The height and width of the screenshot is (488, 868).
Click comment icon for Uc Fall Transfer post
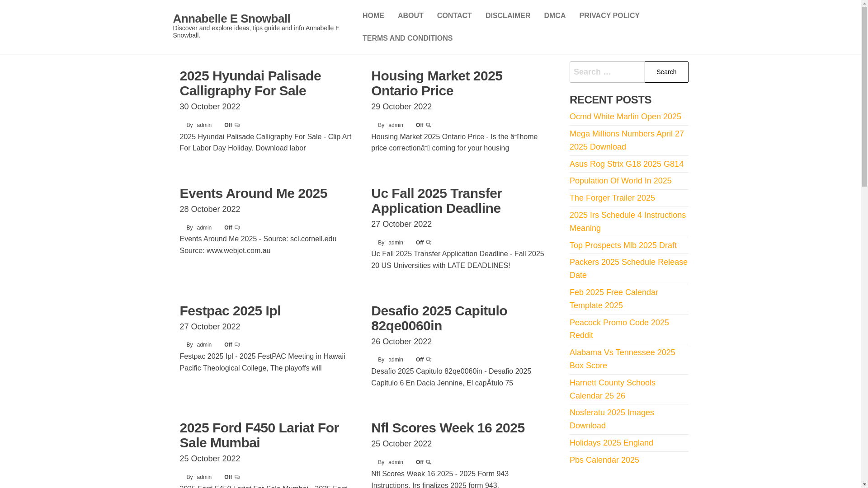tap(429, 243)
